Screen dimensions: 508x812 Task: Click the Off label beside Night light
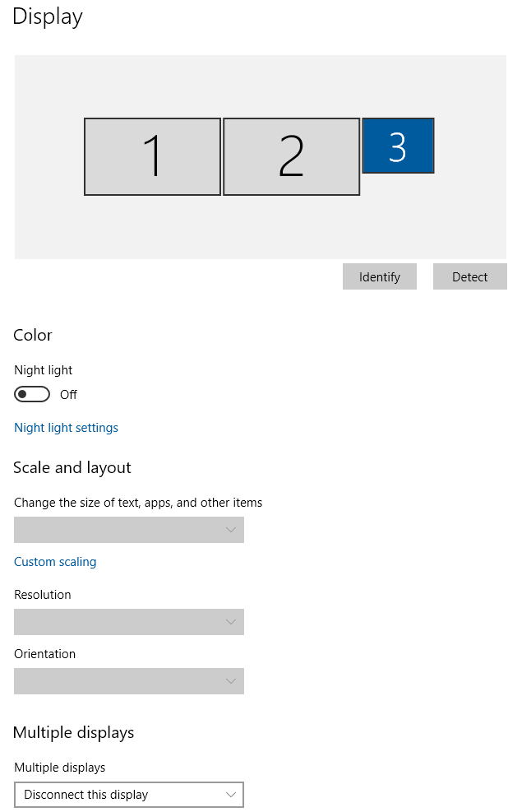(x=68, y=395)
